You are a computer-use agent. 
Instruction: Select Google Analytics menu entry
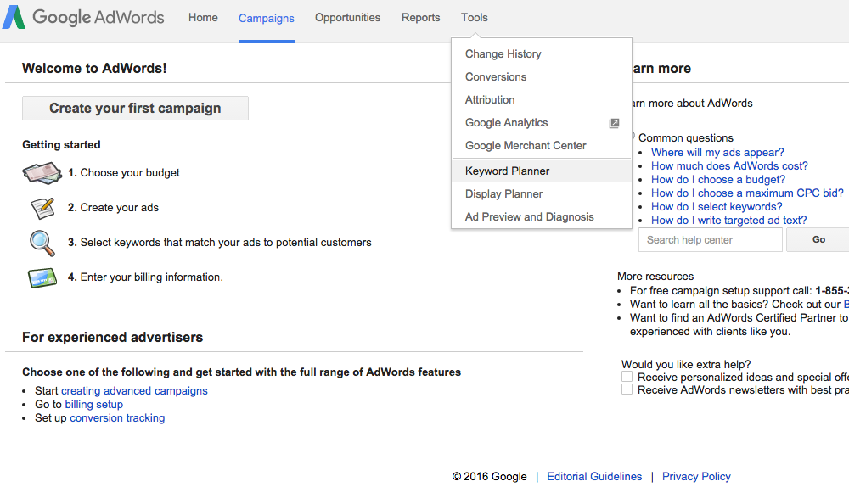point(542,123)
